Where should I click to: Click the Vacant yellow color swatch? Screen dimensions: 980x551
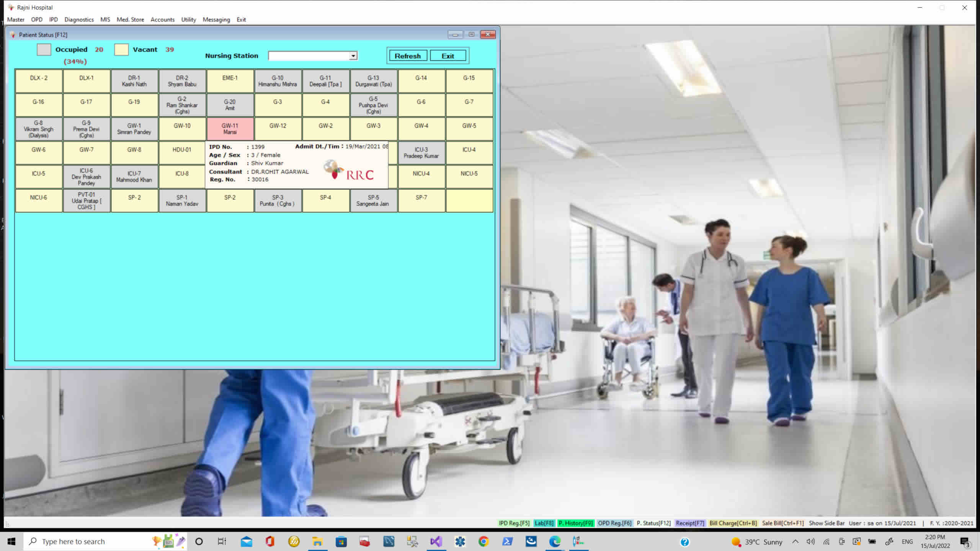click(121, 49)
